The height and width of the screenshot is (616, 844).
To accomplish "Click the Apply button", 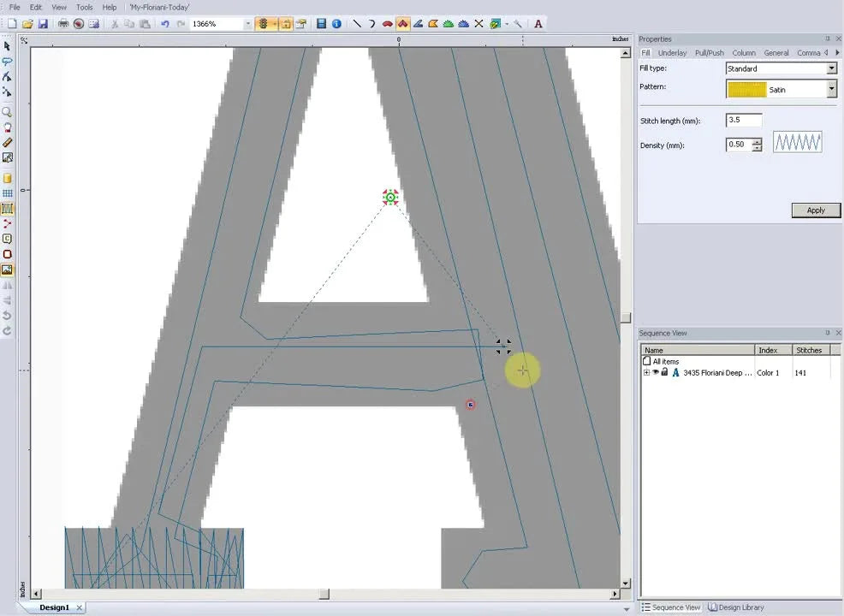I will click(x=816, y=210).
